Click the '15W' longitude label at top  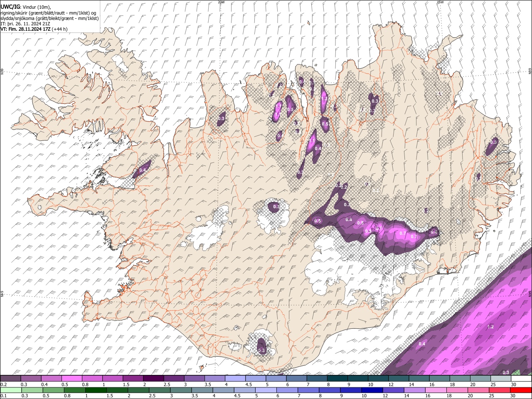[x=440, y=2]
